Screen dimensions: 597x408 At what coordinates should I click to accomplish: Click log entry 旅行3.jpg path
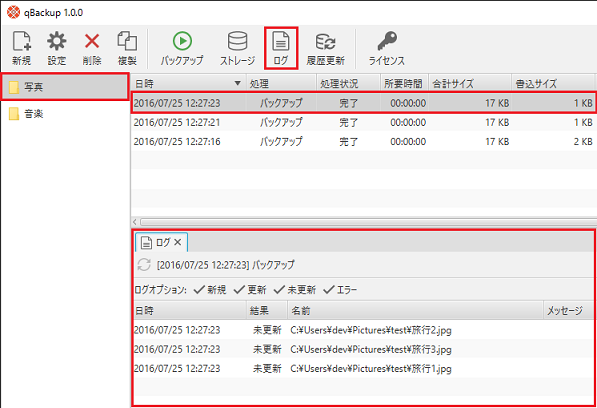pos(371,349)
